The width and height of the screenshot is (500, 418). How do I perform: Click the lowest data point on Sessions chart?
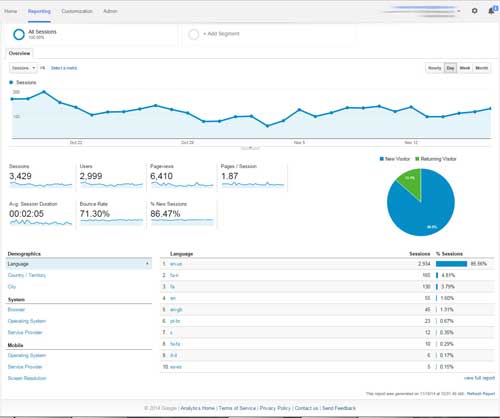pyautogui.click(x=267, y=126)
